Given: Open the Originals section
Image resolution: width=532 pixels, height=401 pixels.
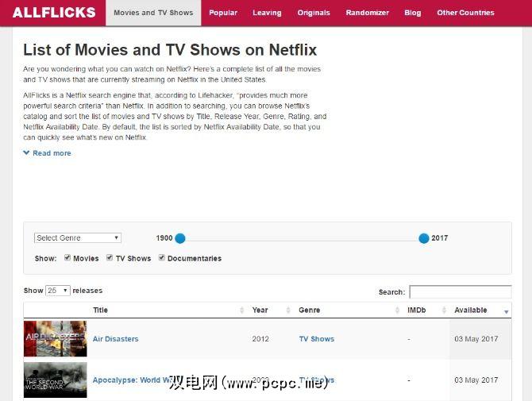Looking at the screenshot, I should coord(314,13).
